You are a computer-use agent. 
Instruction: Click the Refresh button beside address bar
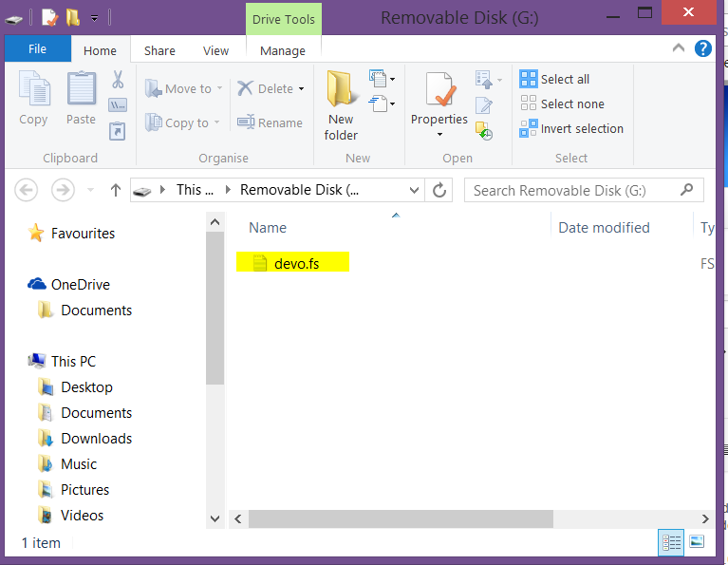[439, 190]
